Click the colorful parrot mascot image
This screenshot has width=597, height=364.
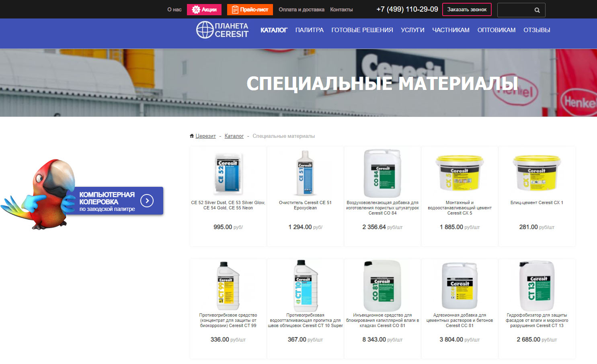40,193
